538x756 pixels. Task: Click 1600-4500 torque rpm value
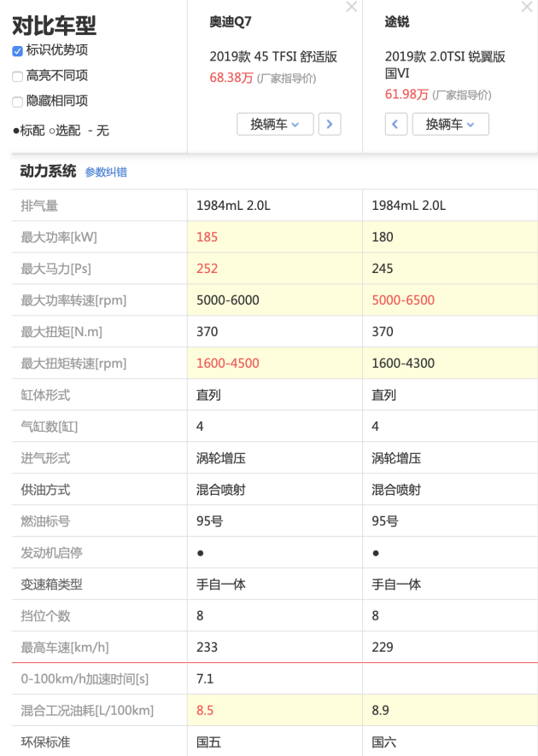coord(228,363)
